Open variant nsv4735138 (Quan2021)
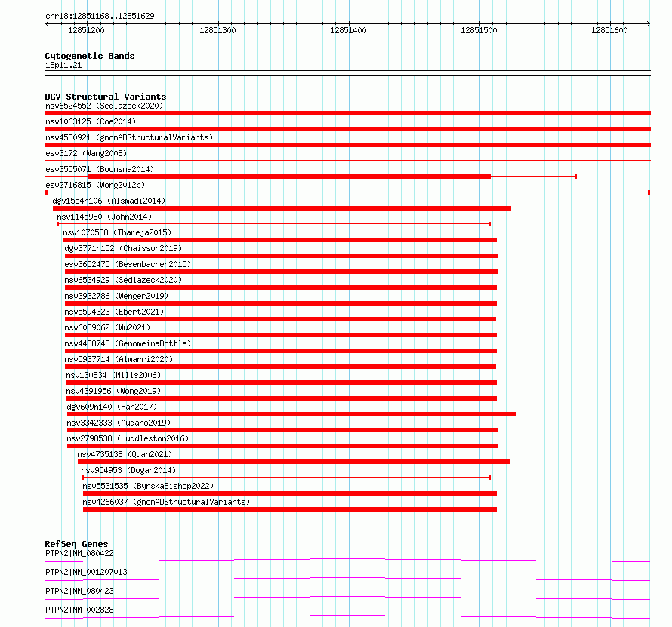Screen dimensions: 672x627 tap(125, 454)
